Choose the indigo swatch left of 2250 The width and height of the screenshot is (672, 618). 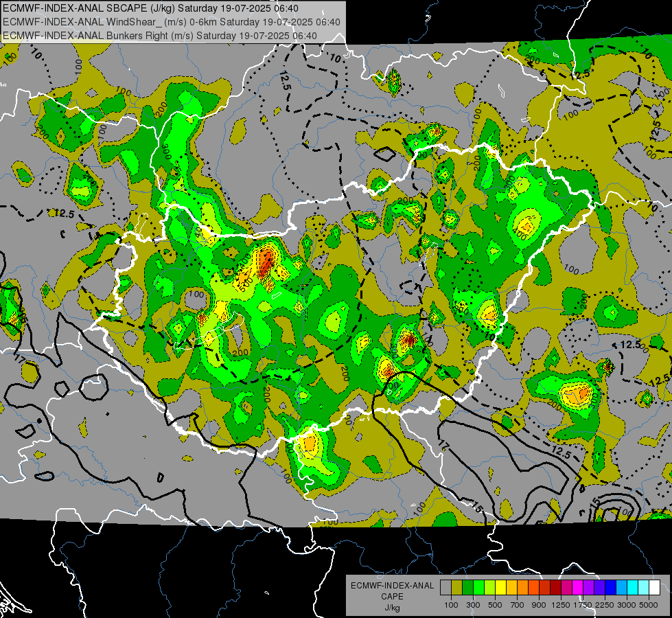click(x=599, y=587)
